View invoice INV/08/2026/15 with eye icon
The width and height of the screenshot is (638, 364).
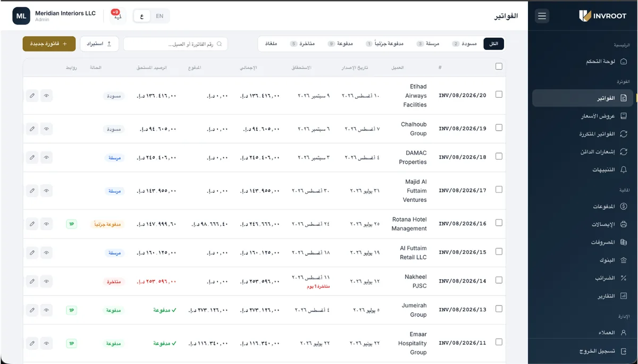[x=46, y=252]
